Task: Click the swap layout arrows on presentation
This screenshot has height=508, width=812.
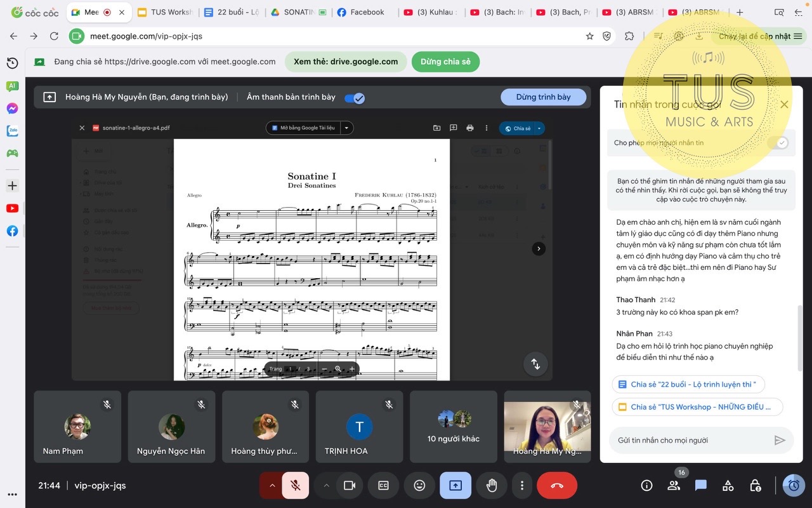Action: (535, 364)
